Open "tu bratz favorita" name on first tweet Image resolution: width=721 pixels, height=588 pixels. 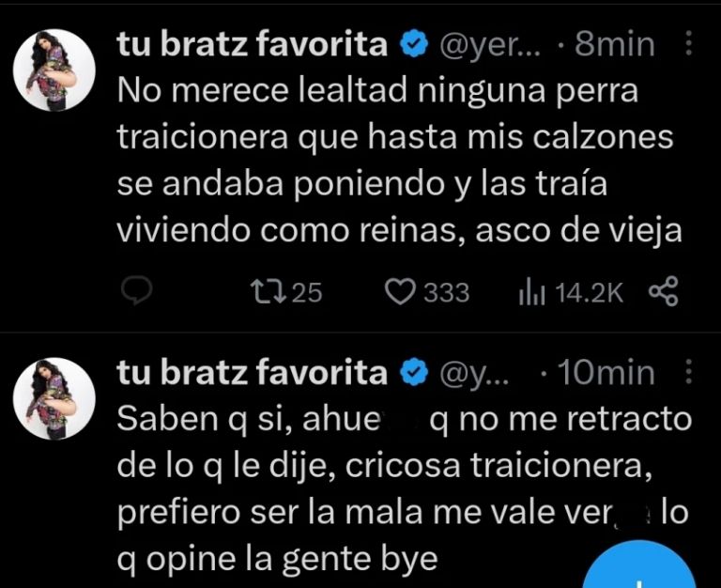pyautogui.click(x=252, y=44)
